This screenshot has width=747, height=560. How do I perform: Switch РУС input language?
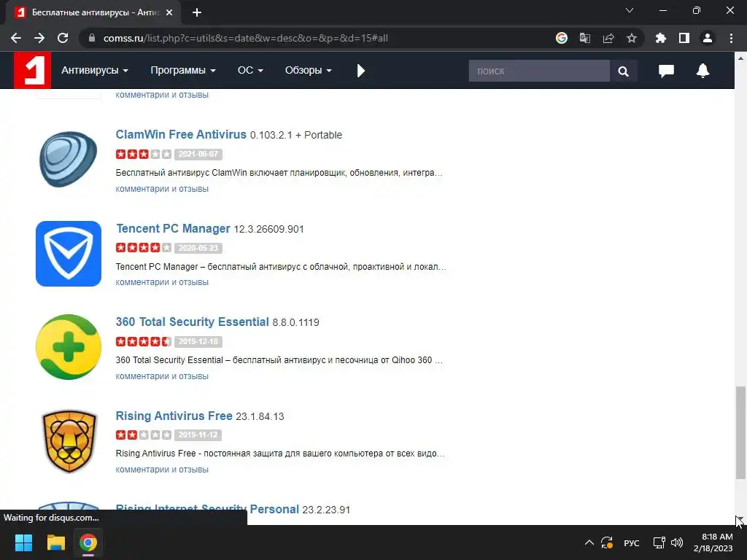[632, 542]
